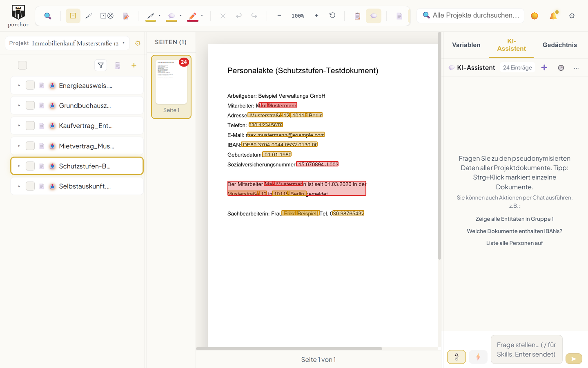This screenshot has width=588, height=368.
Task: Toggle the sun theme icon
Action: (x=535, y=16)
